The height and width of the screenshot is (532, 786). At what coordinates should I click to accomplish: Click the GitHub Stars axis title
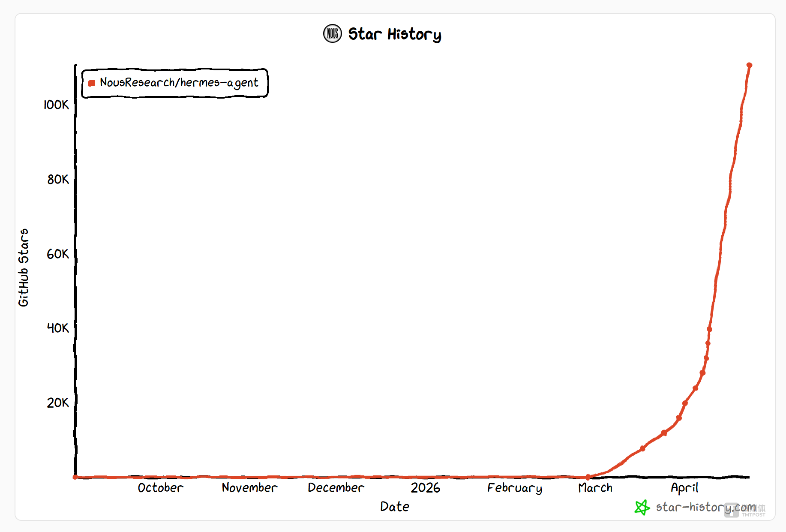click(x=24, y=268)
